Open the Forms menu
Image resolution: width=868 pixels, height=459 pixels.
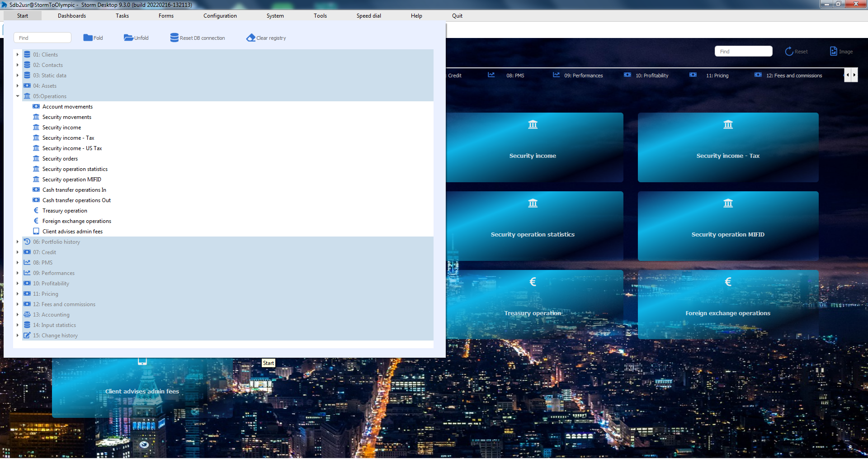pyautogui.click(x=166, y=15)
